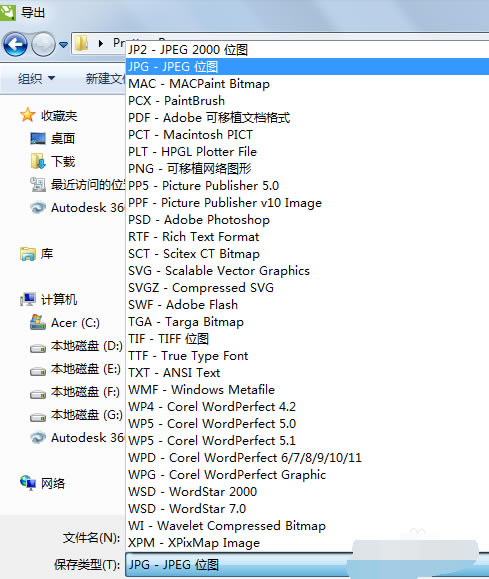The height and width of the screenshot is (579, 489).
Task: Open the 组织 dropdown menu
Action: 36,78
